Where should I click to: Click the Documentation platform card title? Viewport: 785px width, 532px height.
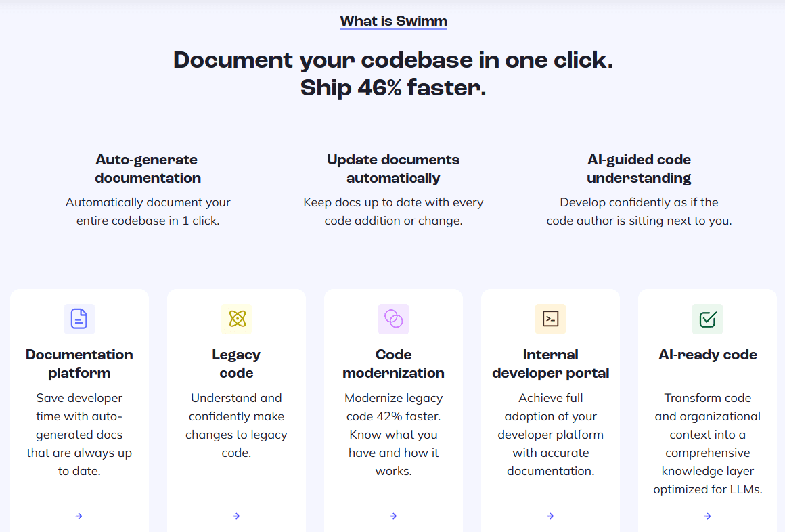79,363
